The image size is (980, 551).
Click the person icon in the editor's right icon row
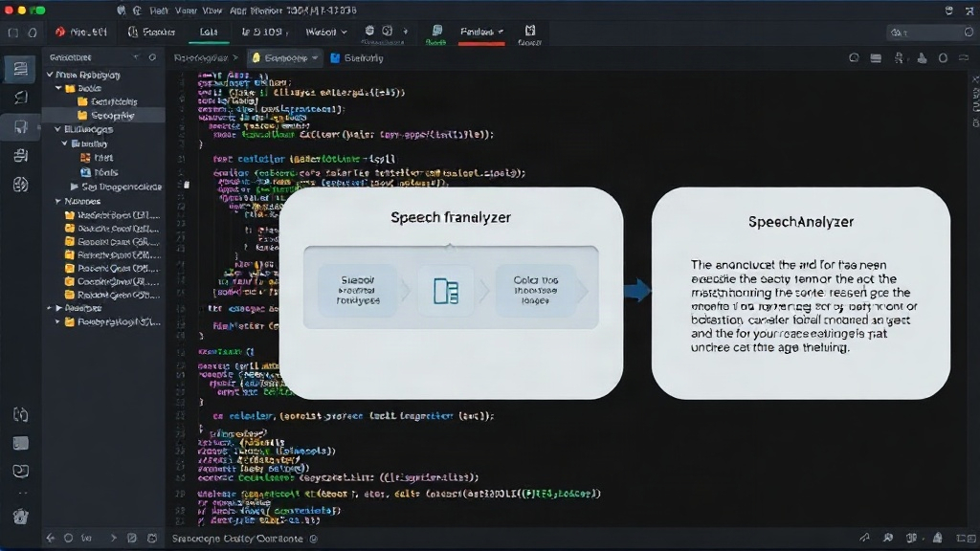tap(899, 58)
